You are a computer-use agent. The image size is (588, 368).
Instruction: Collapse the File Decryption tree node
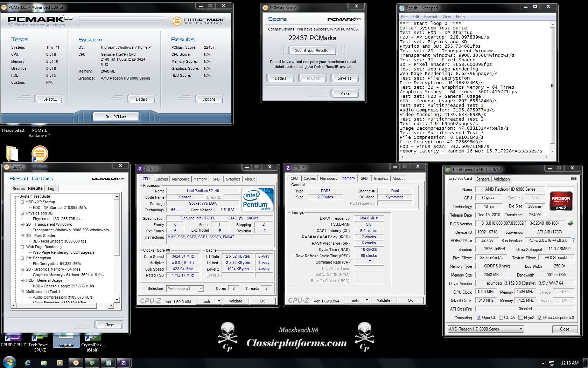click(23, 258)
